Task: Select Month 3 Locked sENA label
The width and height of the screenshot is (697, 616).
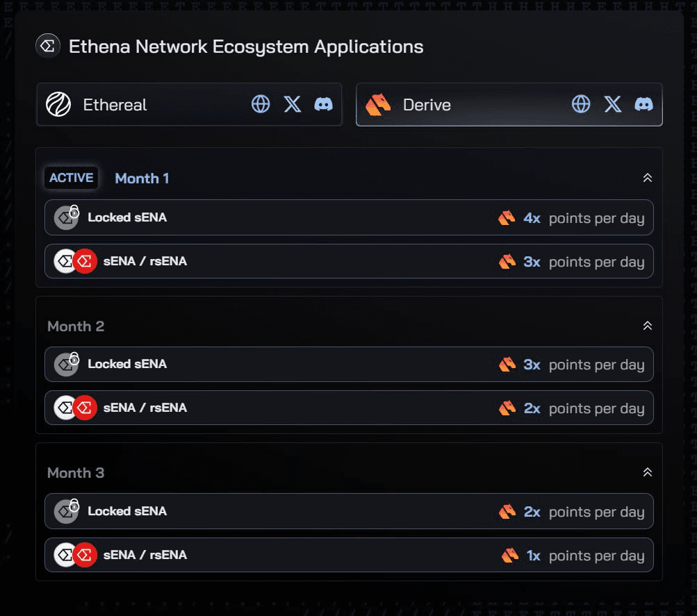Action: (127, 511)
